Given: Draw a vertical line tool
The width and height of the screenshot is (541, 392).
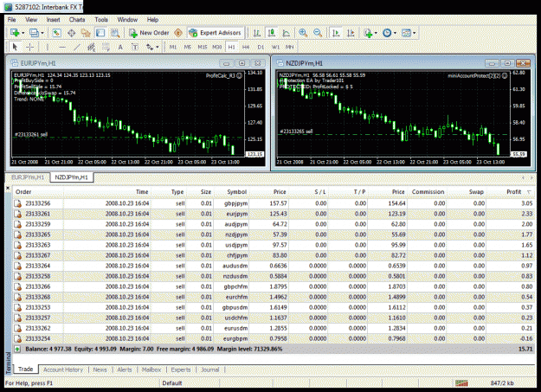Looking at the screenshot, I should (x=48, y=47).
